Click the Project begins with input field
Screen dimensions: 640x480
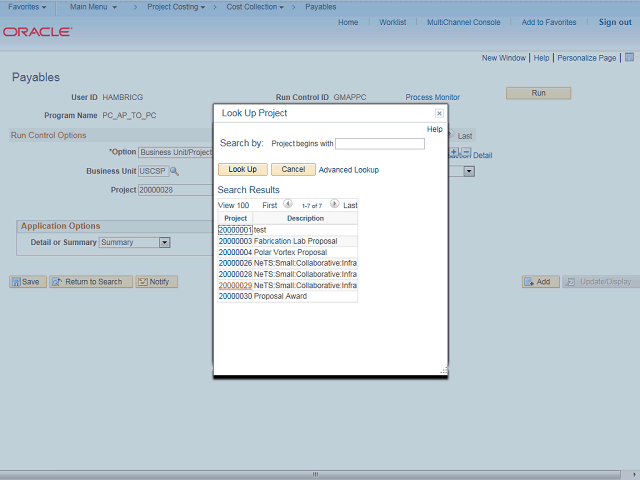point(380,144)
